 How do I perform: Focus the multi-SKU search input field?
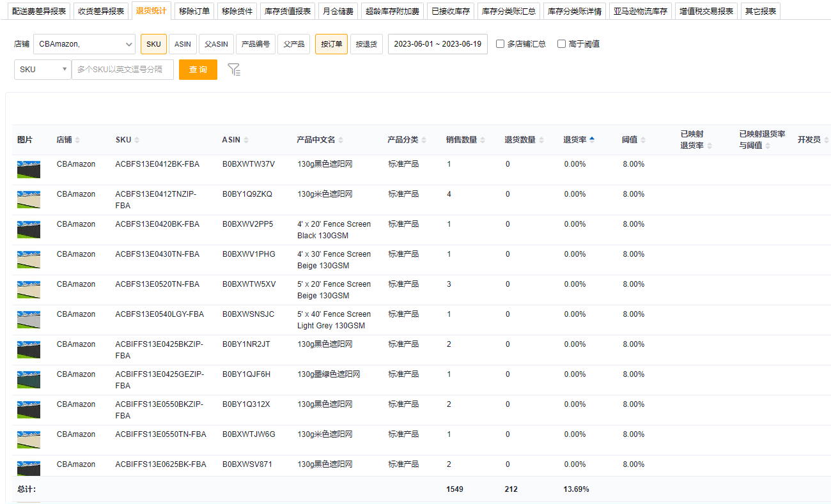[123, 70]
